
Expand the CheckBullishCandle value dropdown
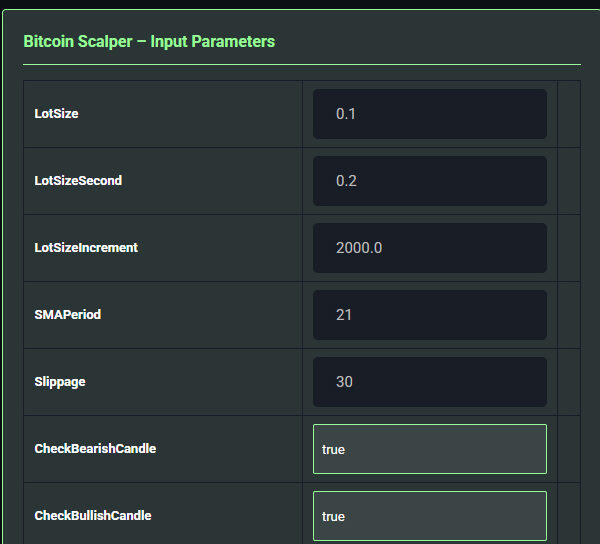pyautogui.click(x=429, y=516)
